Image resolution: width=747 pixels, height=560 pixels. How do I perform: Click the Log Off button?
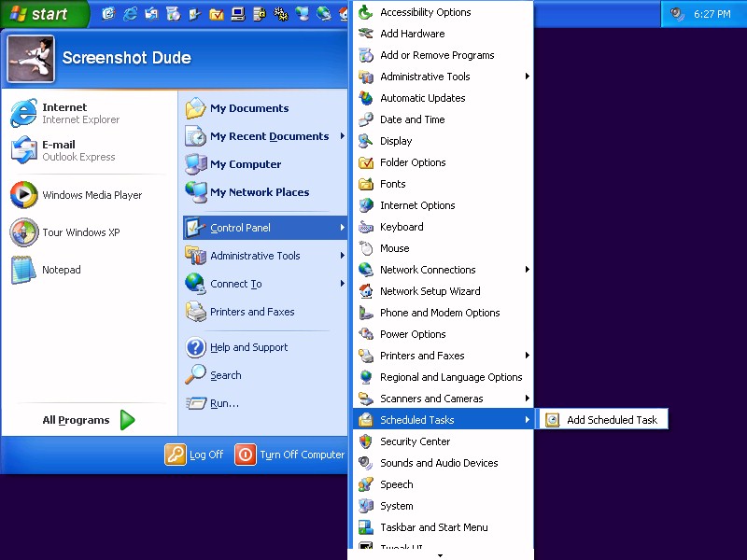pos(195,455)
